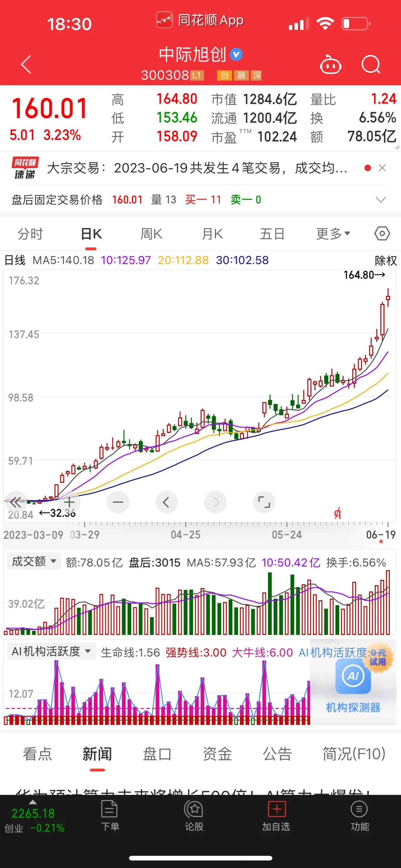Viewport: 401px width, 868px height.
Task: Select the 日K chart tab
Action: [x=91, y=234]
